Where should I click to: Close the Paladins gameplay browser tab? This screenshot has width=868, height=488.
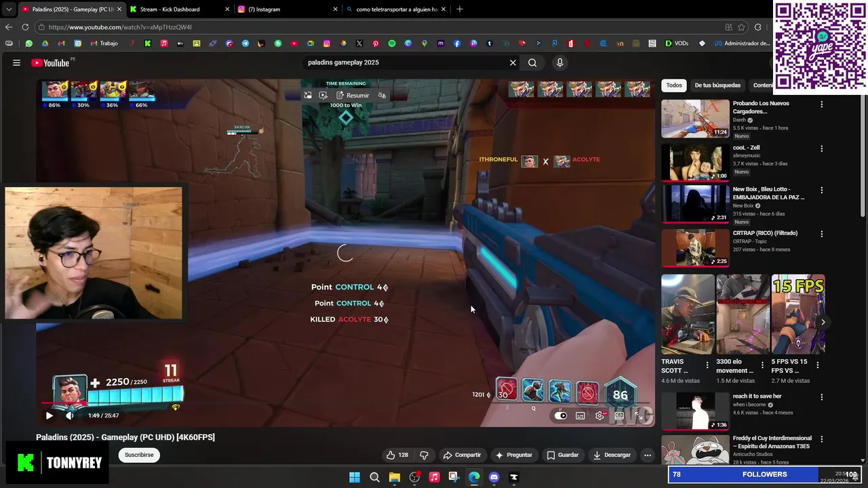point(119,9)
